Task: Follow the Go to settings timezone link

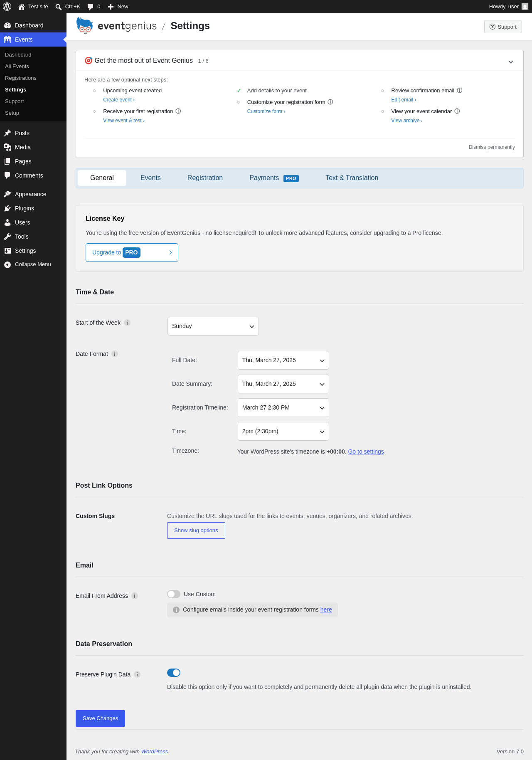Action: pos(366,452)
